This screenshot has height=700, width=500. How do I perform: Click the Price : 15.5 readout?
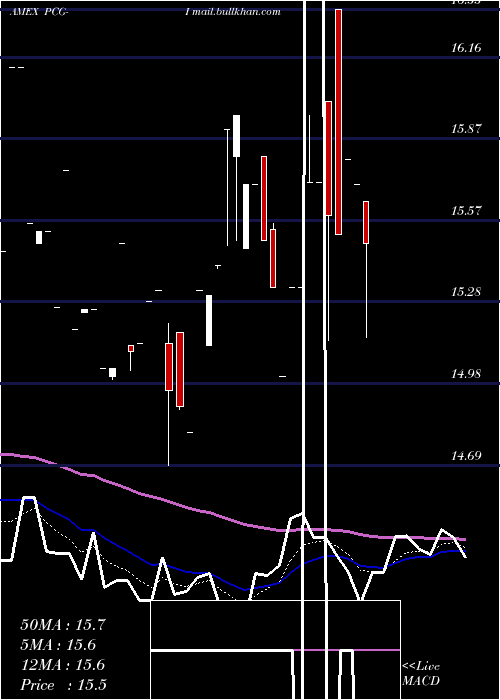click(63, 685)
